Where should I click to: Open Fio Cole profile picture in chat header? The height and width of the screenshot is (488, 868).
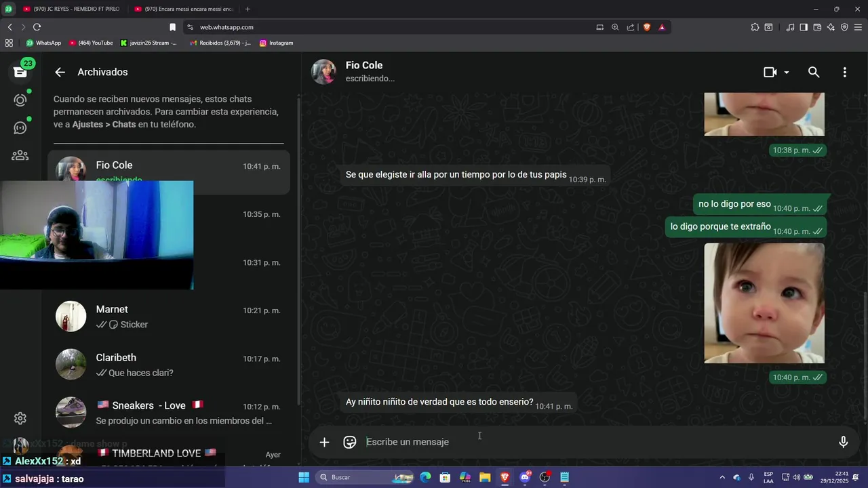coord(323,72)
